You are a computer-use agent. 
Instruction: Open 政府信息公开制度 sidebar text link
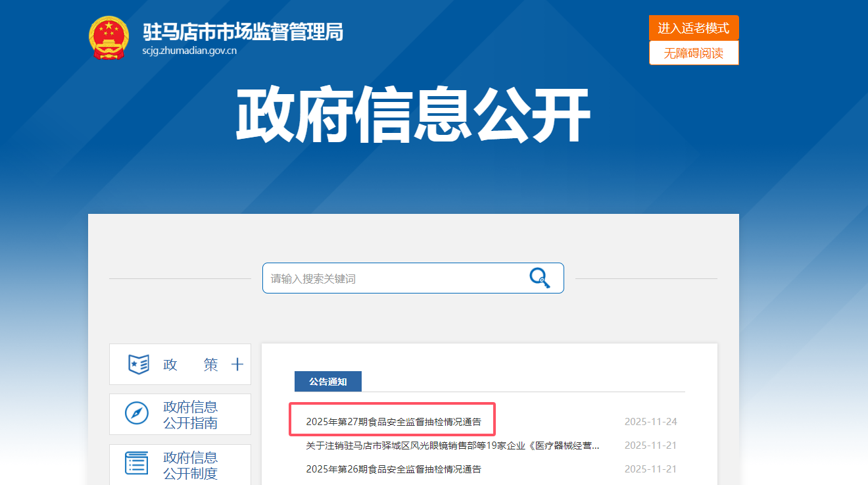pos(190,465)
